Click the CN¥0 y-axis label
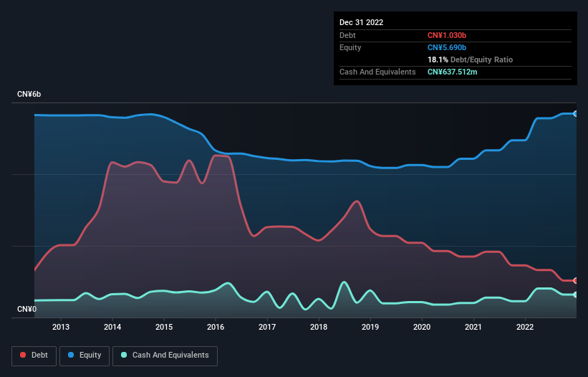The width and height of the screenshot is (588, 377). pyautogui.click(x=27, y=309)
